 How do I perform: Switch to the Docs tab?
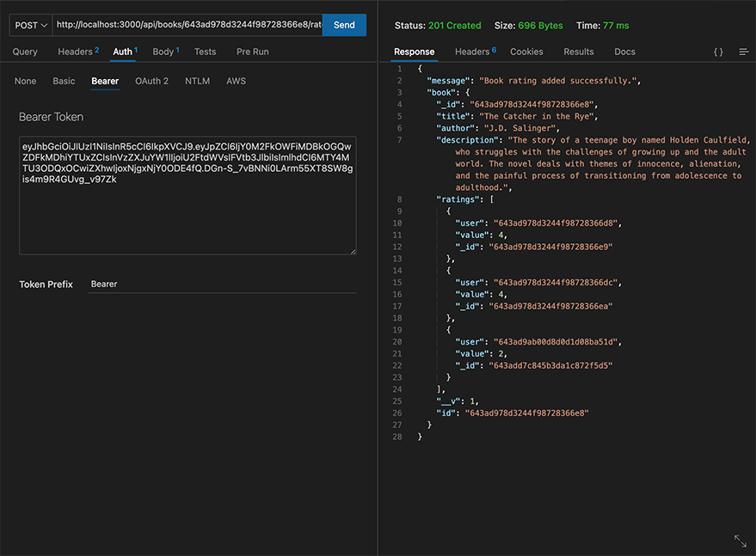624,52
